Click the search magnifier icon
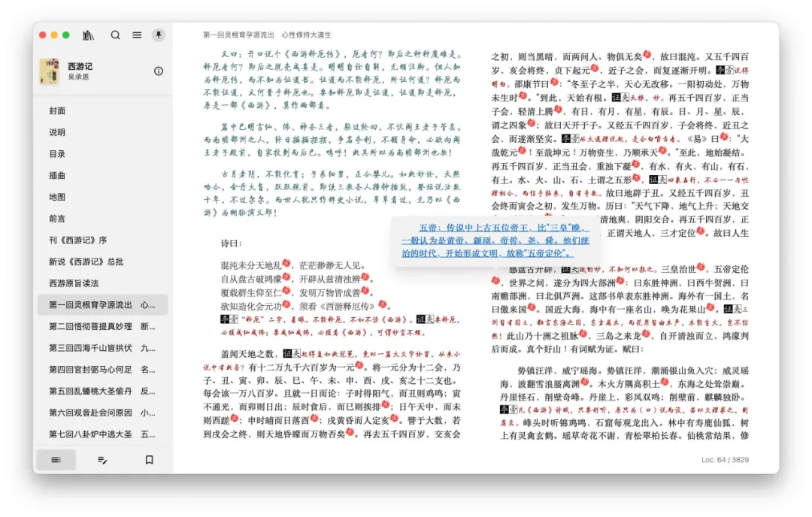 click(116, 35)
